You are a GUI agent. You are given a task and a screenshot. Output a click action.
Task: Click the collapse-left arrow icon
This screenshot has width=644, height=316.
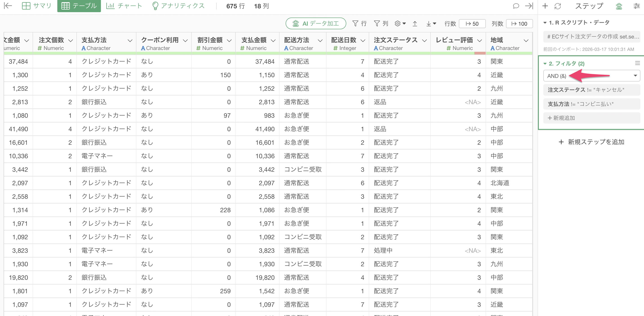[8, 6]
